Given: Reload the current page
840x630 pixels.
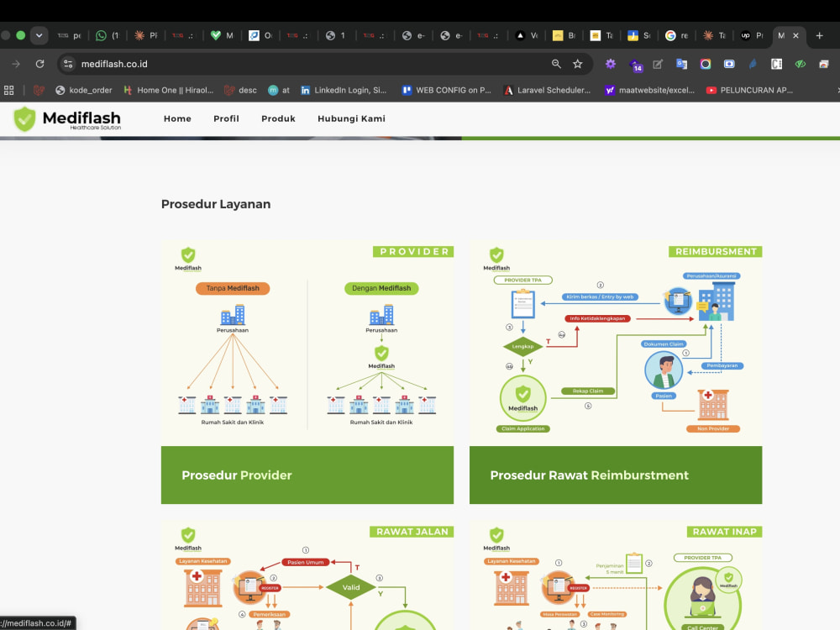Looking at the screenshot, I should [39, 64].
